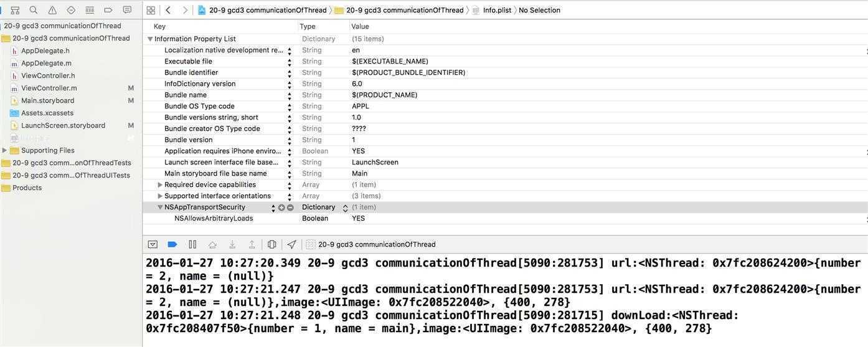Add row with plus beside NSAppTransportSecurity
This screenshot has width=868, height=347.
coord(281,207)
